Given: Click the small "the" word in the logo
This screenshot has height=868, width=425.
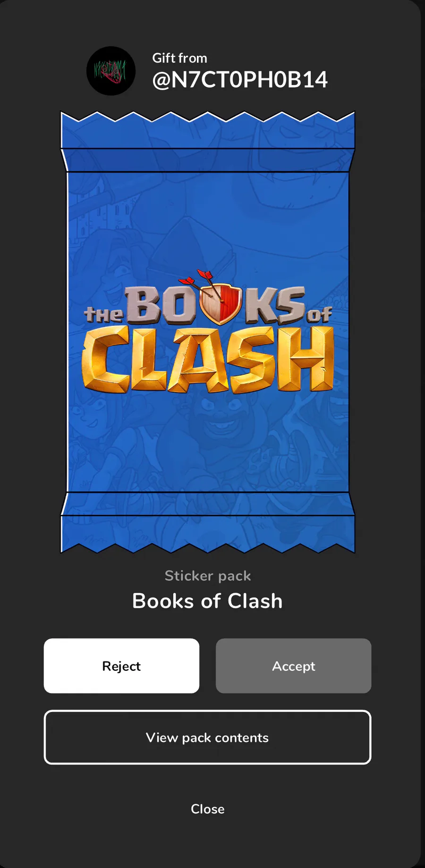Looking at the screenshot, I should [103, 315].
